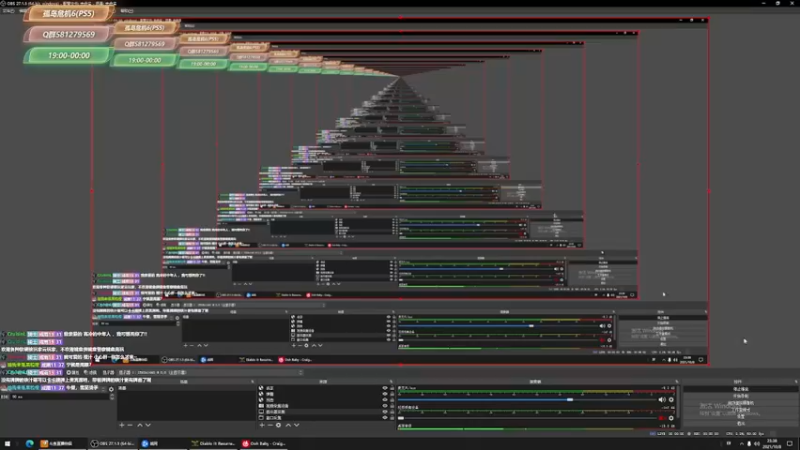Toggle visibility eye of the fourth source

coord(385,406)
